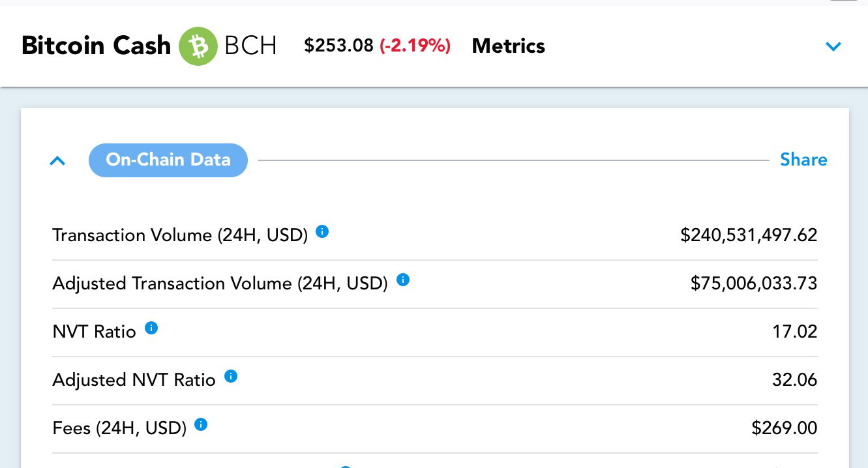Click the Bitcoin Cash title text
868x468 pixels.
[x=96, y=46]
